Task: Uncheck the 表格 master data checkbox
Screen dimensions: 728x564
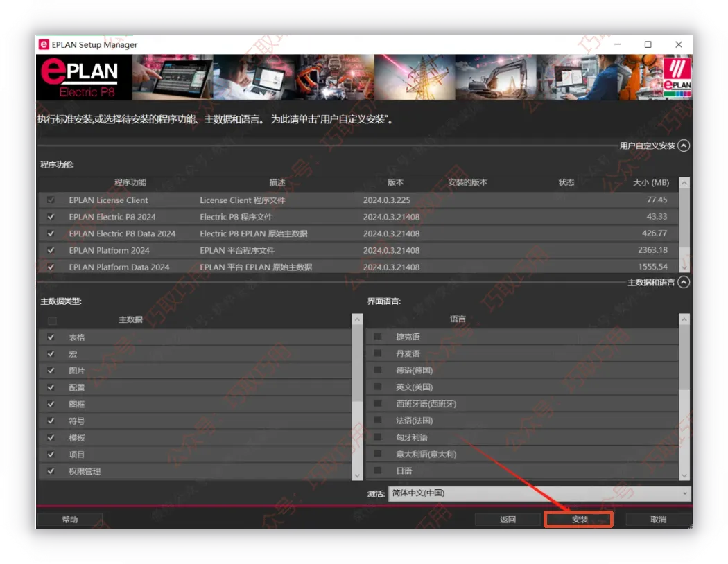Action: (x=51, y=337)
